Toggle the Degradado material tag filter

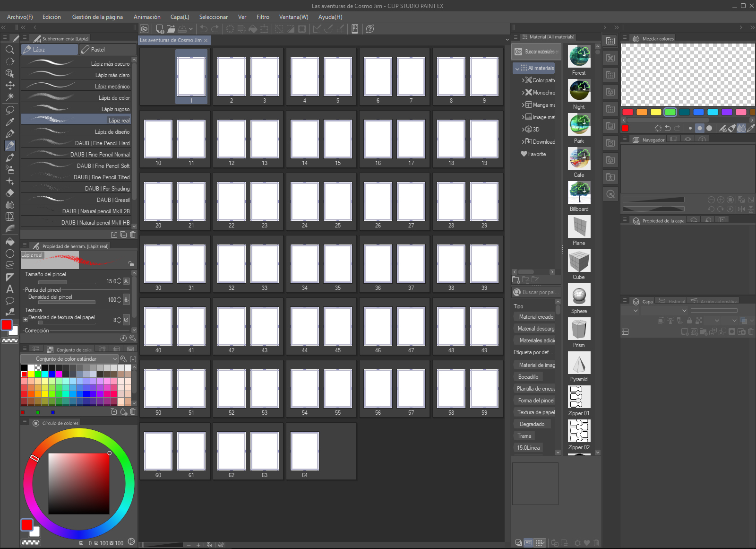point(532,424)
